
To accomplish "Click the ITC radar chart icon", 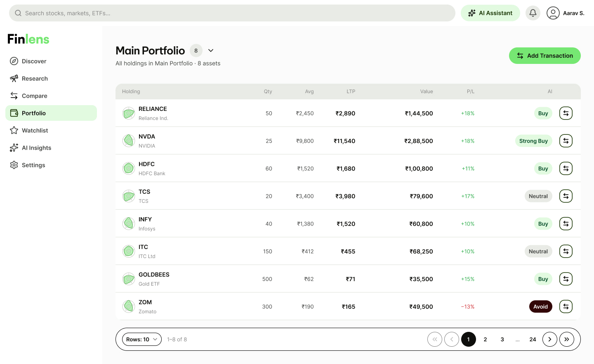I will click(x=129, y=251).
